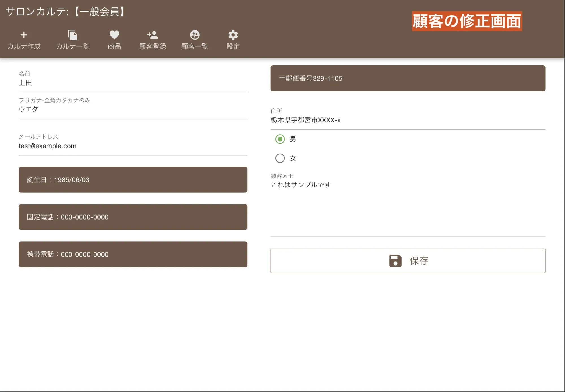Open the 誕生日 1985/06/03 date picker
This screenshot has height=392, width=565.
click(133, 180)
